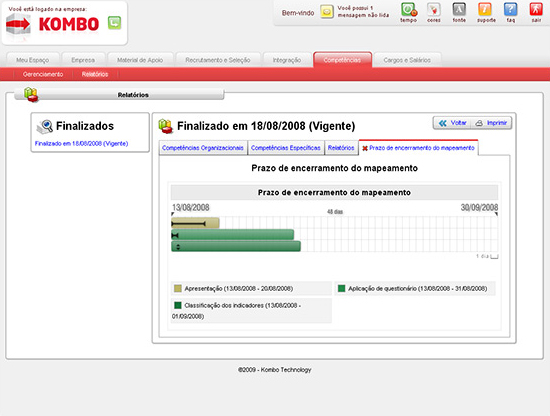Open the 'Cargos e Salários' main tab
This screenshot has width=550, height=416.
click(407, 60)
